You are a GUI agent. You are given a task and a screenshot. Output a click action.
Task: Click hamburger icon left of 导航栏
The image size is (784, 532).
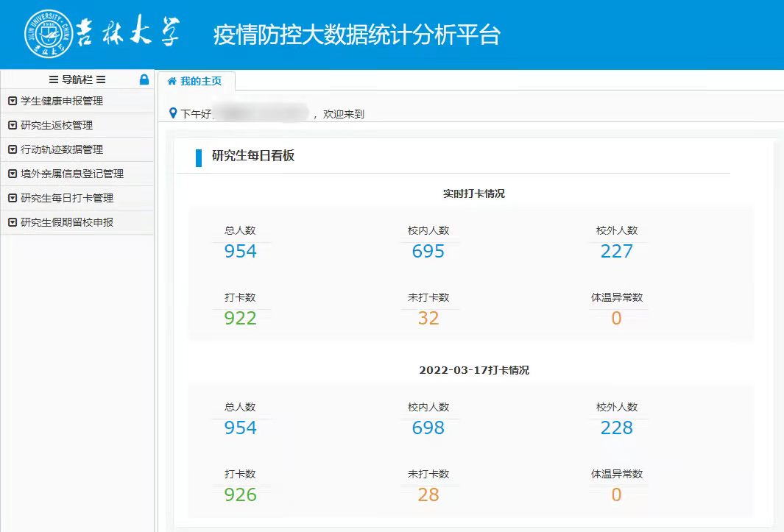click(53, 79)
